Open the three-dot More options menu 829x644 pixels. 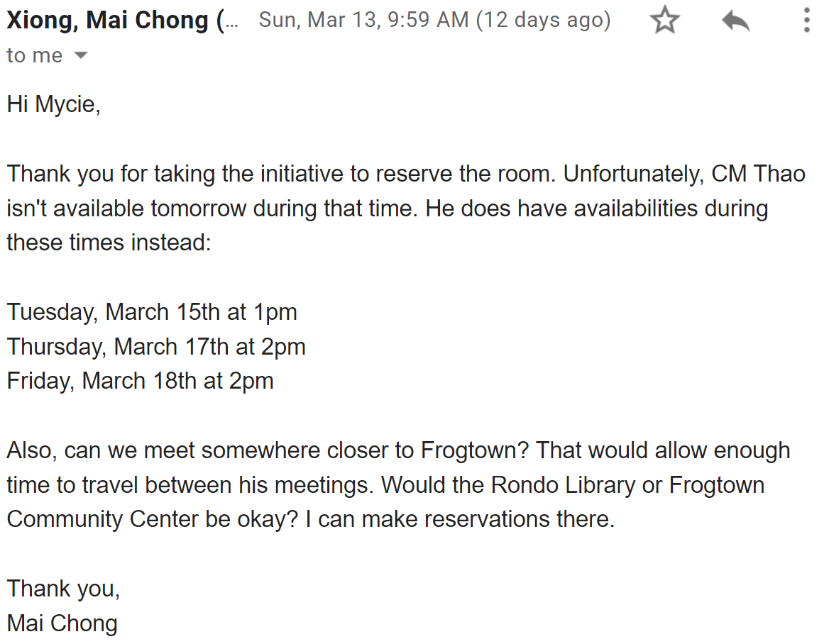(806, 21)
